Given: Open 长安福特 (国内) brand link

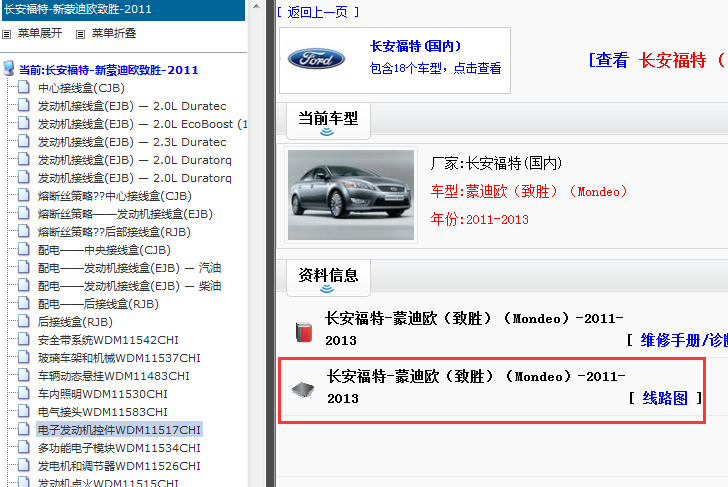Looking at the screenshot, I should click(416, 46).
